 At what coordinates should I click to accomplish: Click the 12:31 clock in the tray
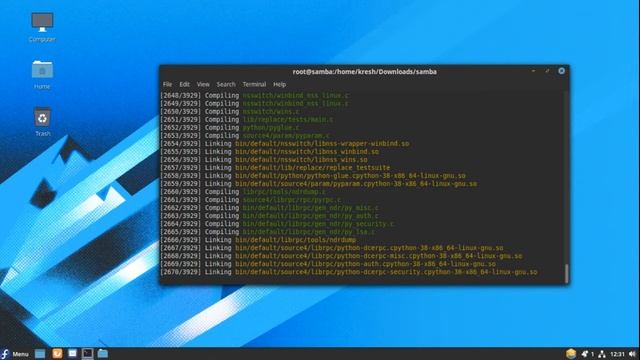tap(617, 354)
